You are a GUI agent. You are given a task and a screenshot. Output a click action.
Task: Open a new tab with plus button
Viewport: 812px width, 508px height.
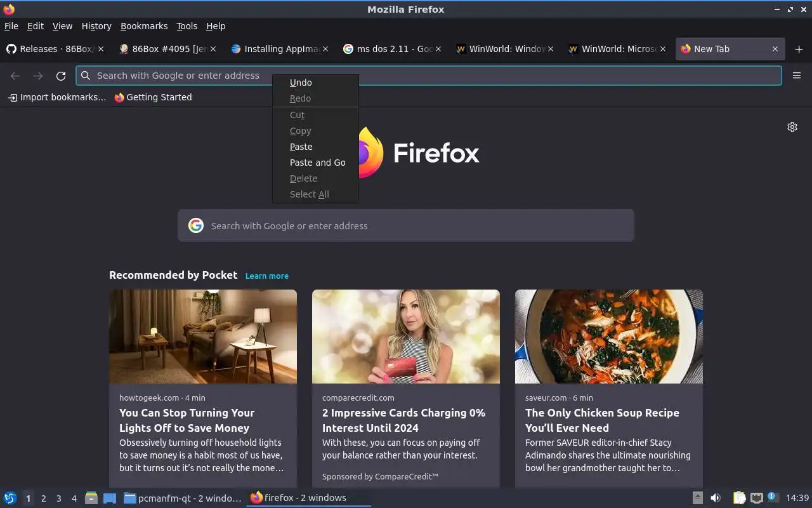[x=799, y=49]
